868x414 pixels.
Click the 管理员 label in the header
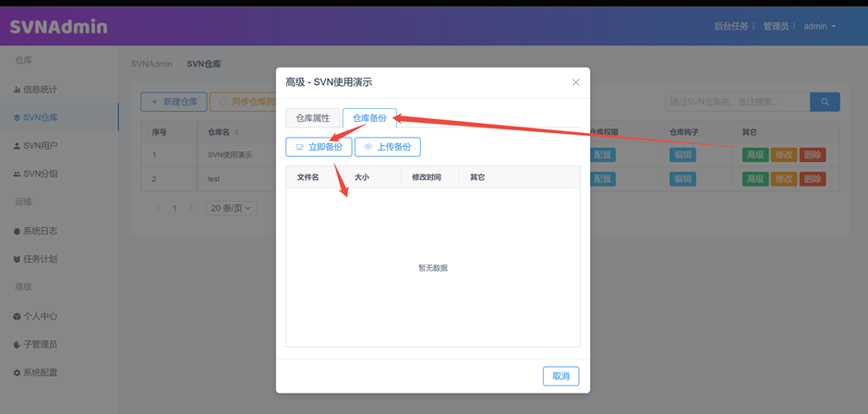tap(776, 26)
